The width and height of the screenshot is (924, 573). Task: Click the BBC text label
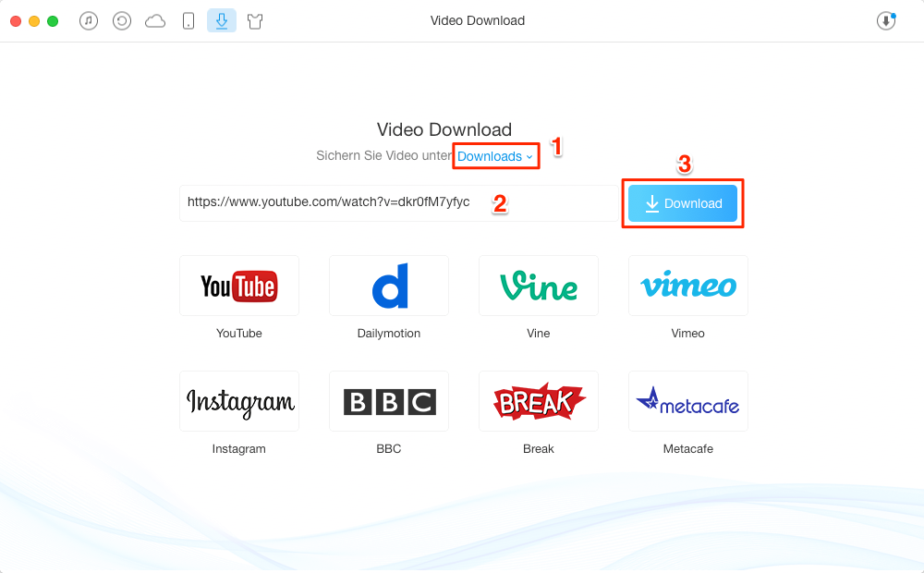coord(389,448)
